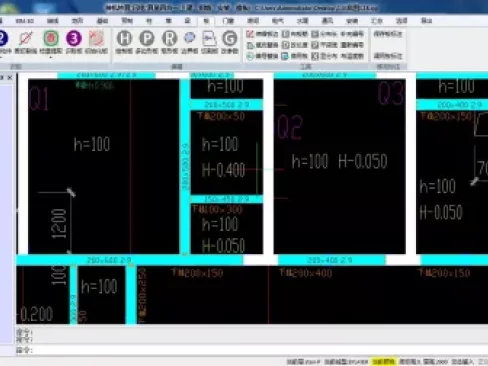
Task: Click bottom text button in rightmost ribbon group
Action: pos(388,56)
